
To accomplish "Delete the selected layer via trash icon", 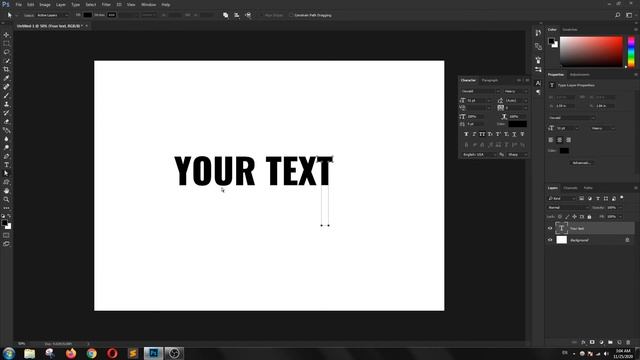I will (628, 342).
